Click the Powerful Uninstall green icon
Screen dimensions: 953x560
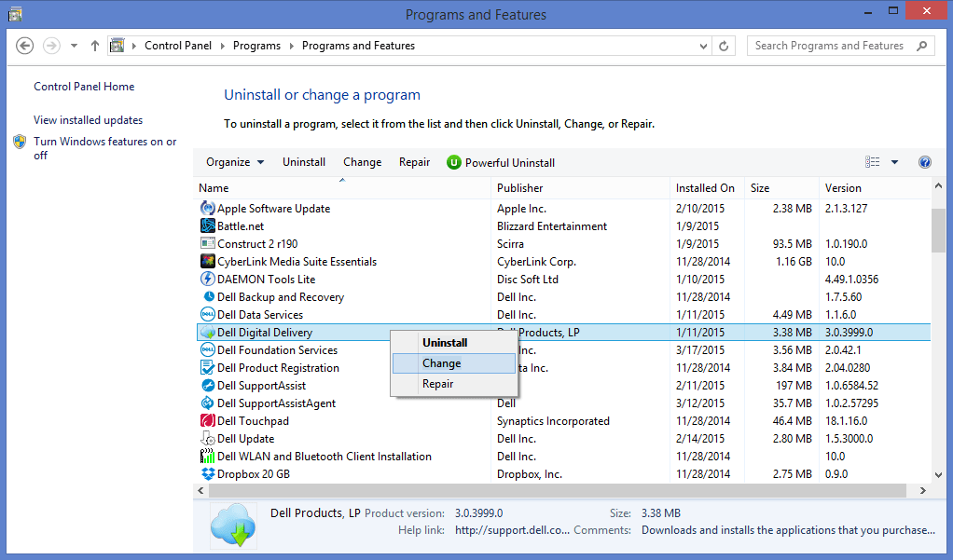point(454,162)
